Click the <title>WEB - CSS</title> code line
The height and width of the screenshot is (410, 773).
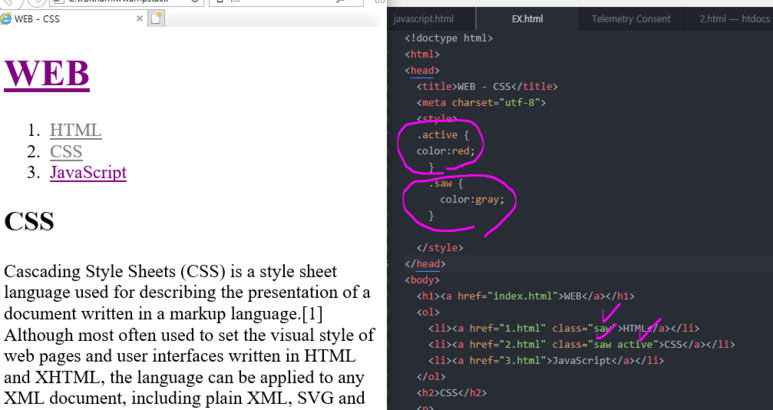tap(487, 87)
